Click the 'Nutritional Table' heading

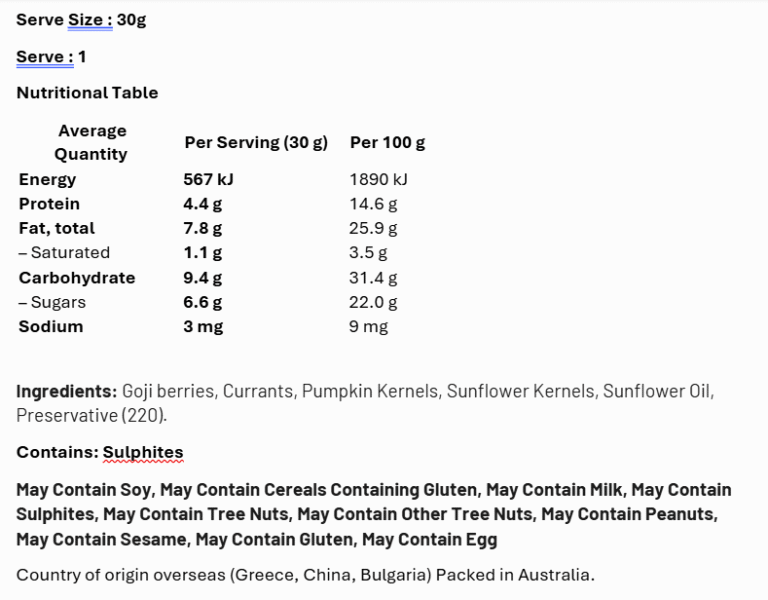tap(87, 93)
